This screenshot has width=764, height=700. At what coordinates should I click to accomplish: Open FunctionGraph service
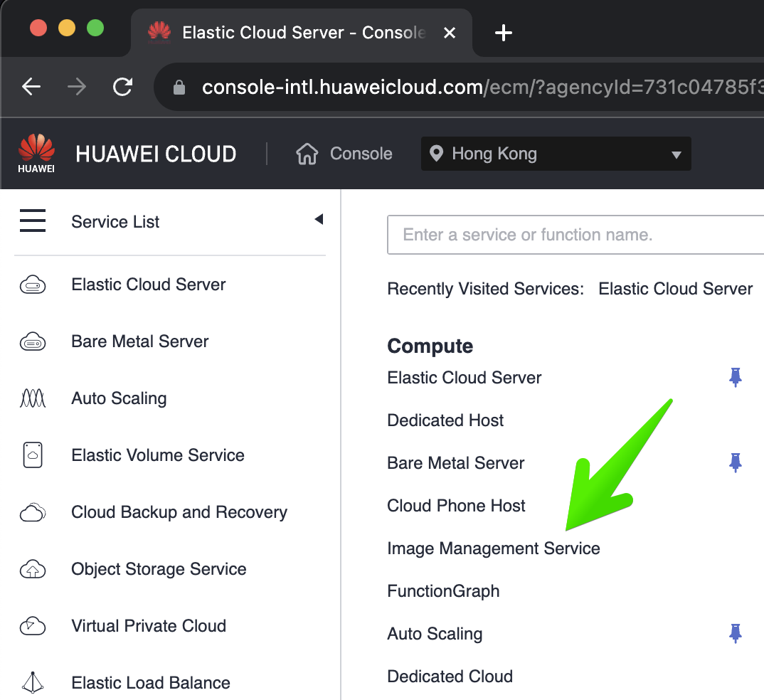(443, 591)
